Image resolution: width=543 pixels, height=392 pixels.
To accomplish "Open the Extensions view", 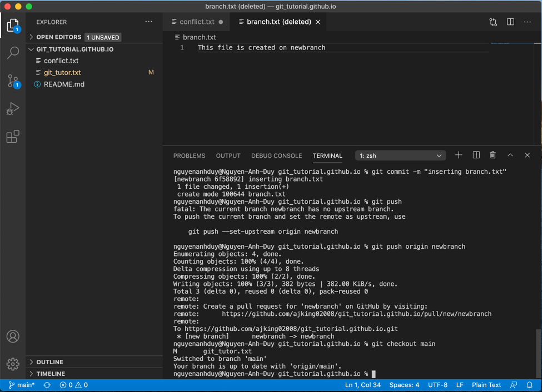I will tap(13, 137).
